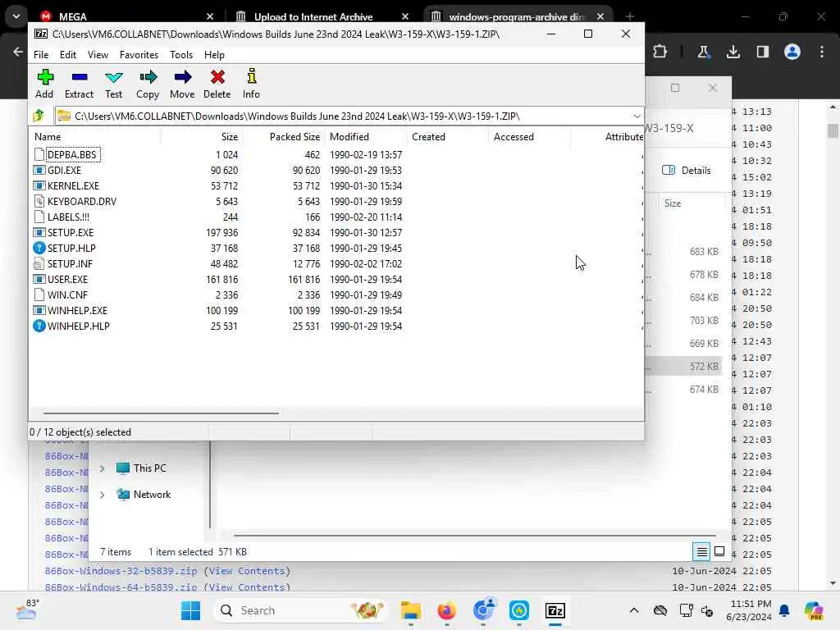Image resolution: width=840 pixels, height=630 pixels.
Task: Select the LABELS.!!! file
Action: (x=68, y=217)
